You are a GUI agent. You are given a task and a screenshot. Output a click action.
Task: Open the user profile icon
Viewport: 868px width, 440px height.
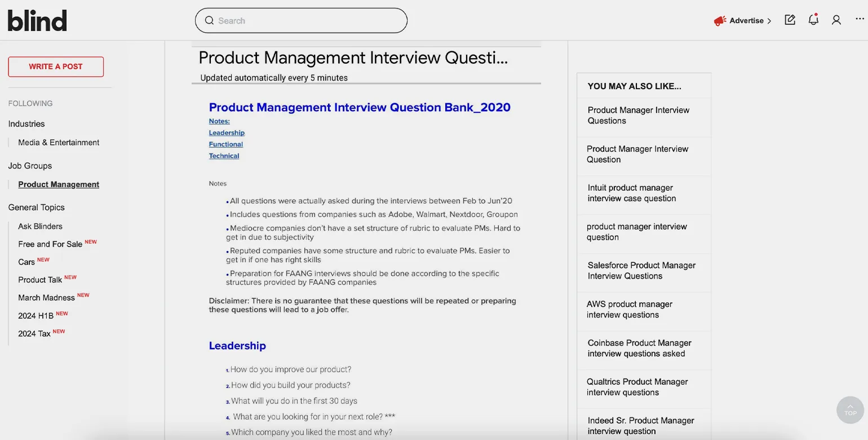click(836, 20)
